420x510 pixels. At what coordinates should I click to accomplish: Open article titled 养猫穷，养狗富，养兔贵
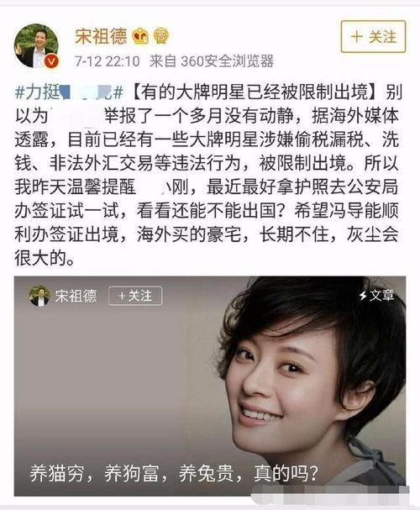pos(173,474)
